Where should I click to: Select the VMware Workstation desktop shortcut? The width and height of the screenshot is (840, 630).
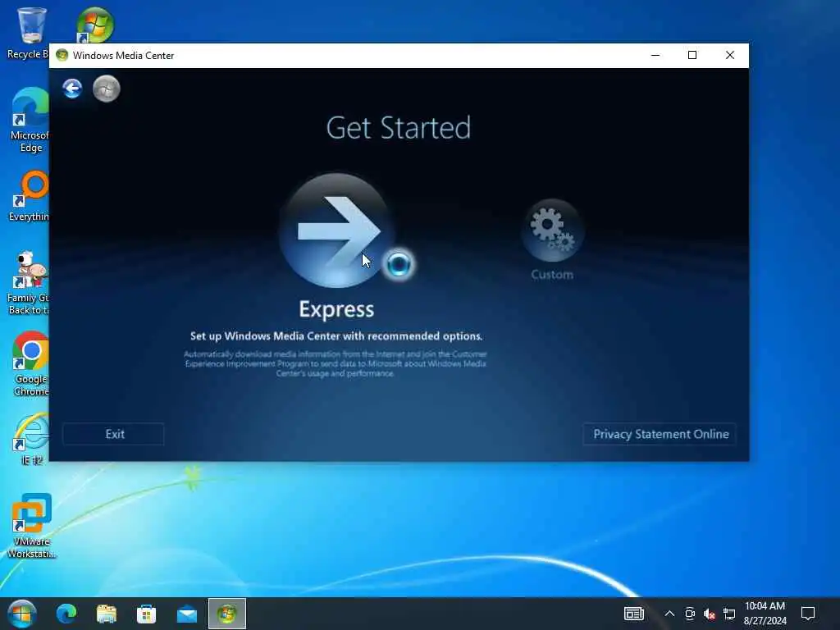tap(32, 526)
